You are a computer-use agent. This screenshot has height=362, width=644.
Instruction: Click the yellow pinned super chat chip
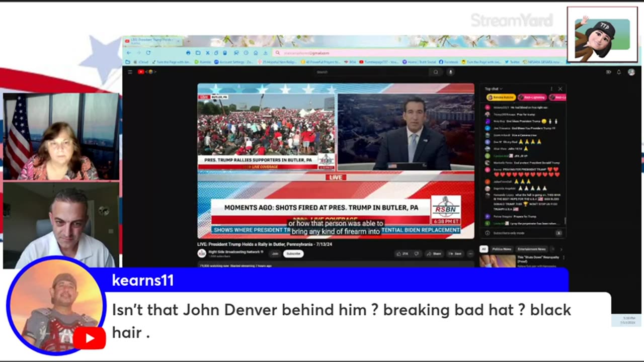501,97
